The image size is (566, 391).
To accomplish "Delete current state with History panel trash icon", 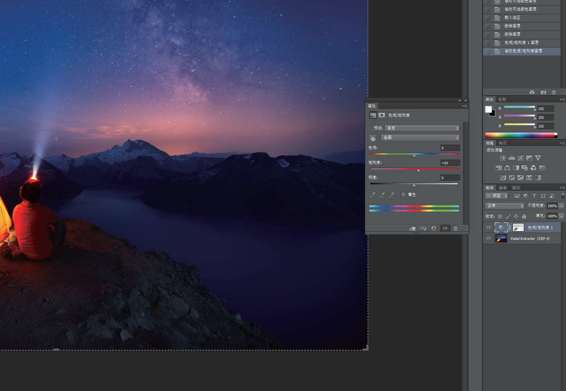I will click(554, 92).
